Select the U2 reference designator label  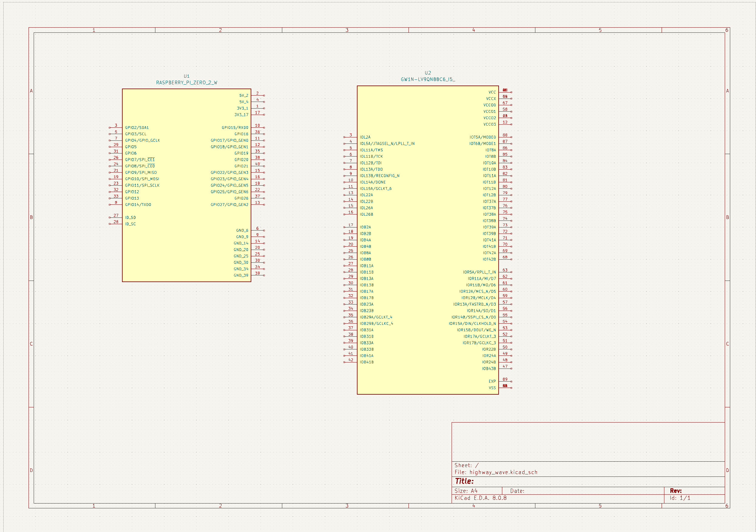[427, 73]
